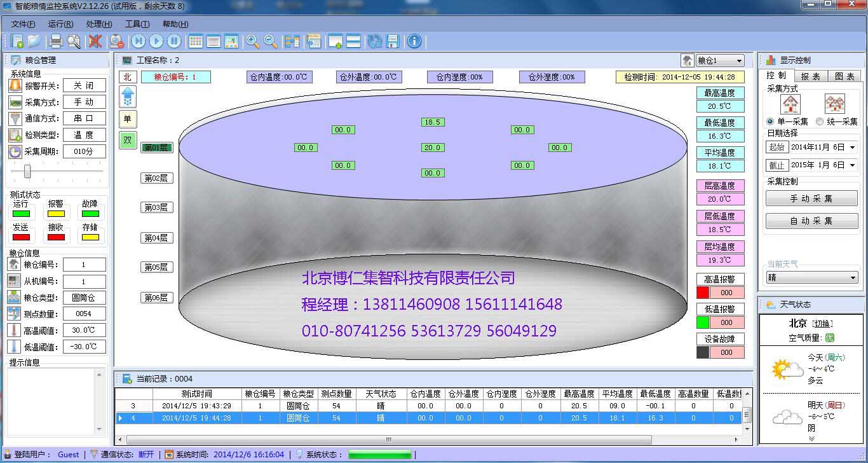Click the zoom out magnifier icon
The height and width of the screenshot is (463, 868).
(x=271, y=41)
